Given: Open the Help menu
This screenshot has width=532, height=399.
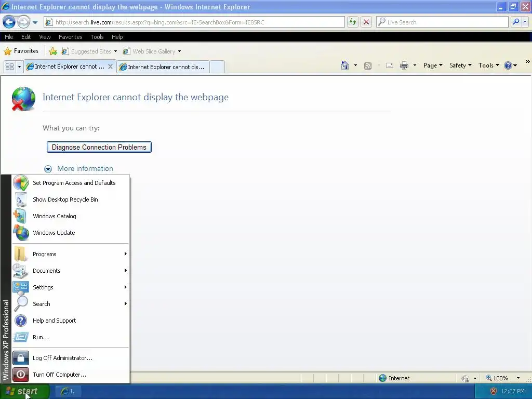Looking at the screenshot, I should click(x=117, y=37).
